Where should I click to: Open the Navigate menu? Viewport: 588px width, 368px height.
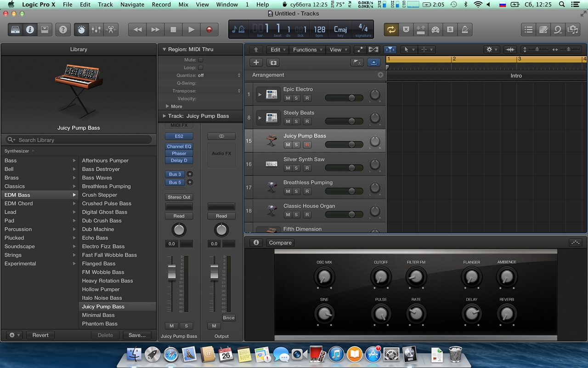[132, 5]
